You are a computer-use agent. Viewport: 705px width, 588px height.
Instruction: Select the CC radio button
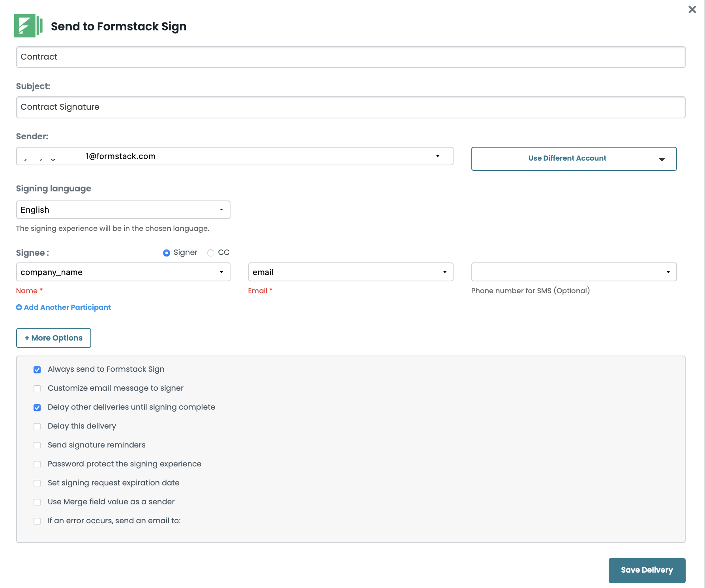[211, 253]
